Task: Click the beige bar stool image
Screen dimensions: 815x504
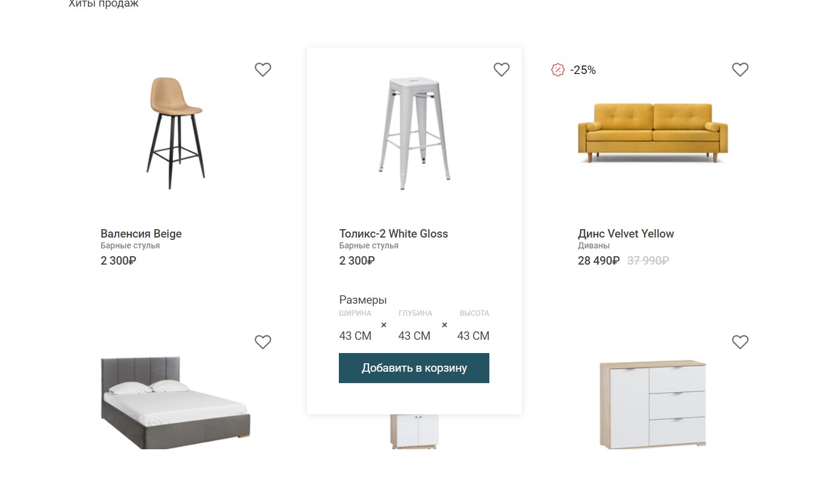Action: coord(175,133)
